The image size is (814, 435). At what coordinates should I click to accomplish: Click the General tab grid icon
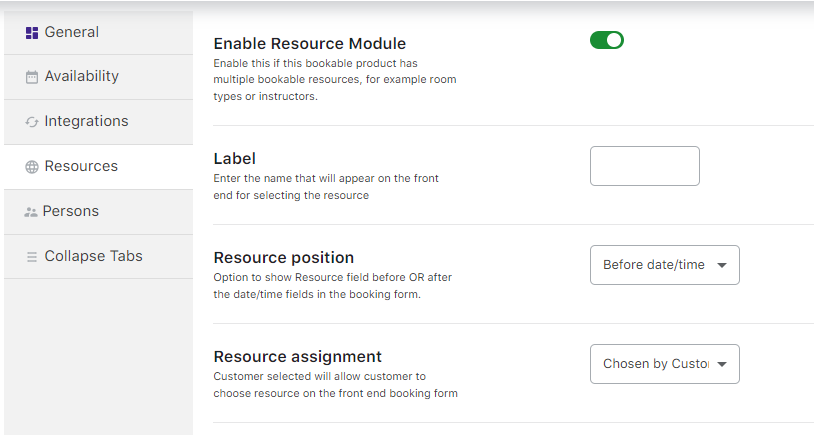(32, 33)
